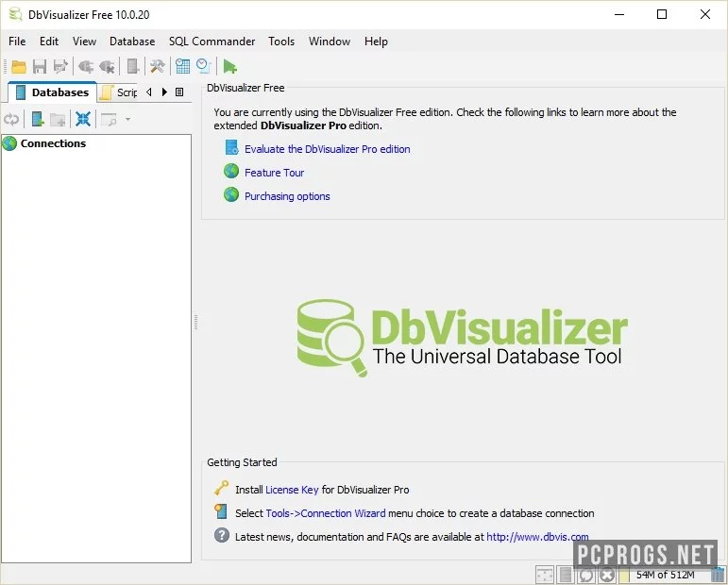Image resolution: width=728 pixels, height=585 pixels.
Task: Click the grid table toolbar icon
Action: point(182,67)
